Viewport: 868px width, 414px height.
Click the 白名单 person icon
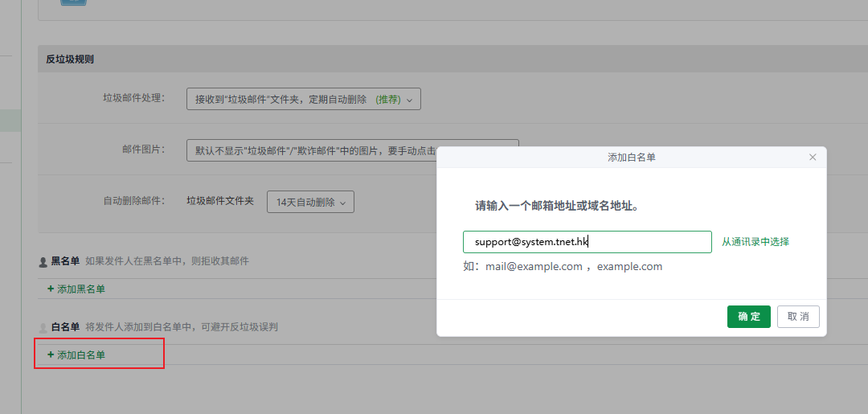tap(43, 328)
